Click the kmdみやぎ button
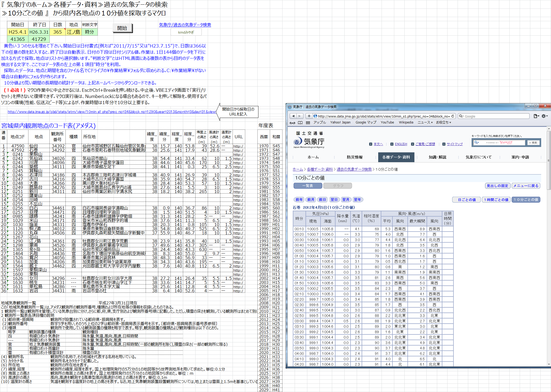The height and width of the screenshot is (392, 551). coord(186,32)
